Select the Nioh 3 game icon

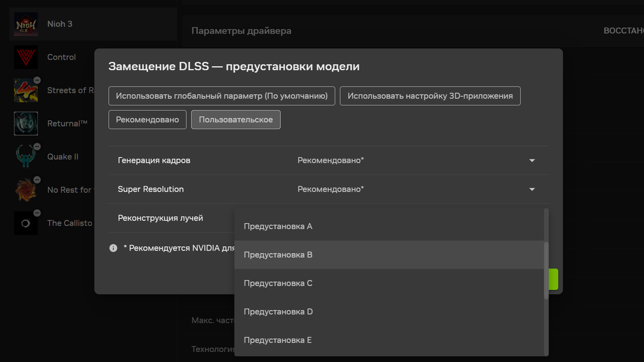click(x=26, y=24)
